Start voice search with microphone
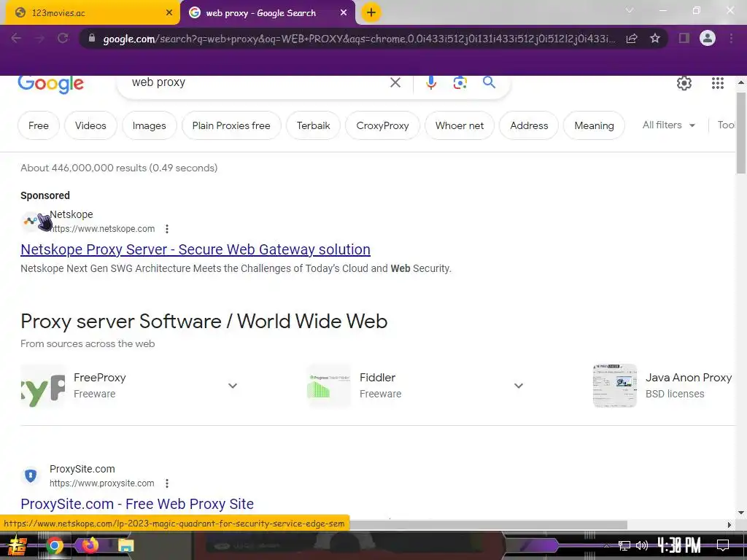The height and width of the screenshot is (560, 747). coord(430,82)
